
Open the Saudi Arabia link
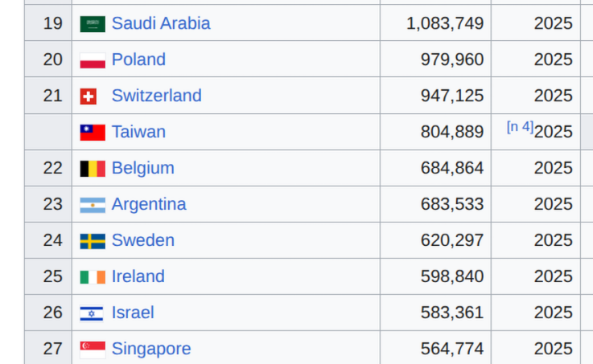[161, 23]
